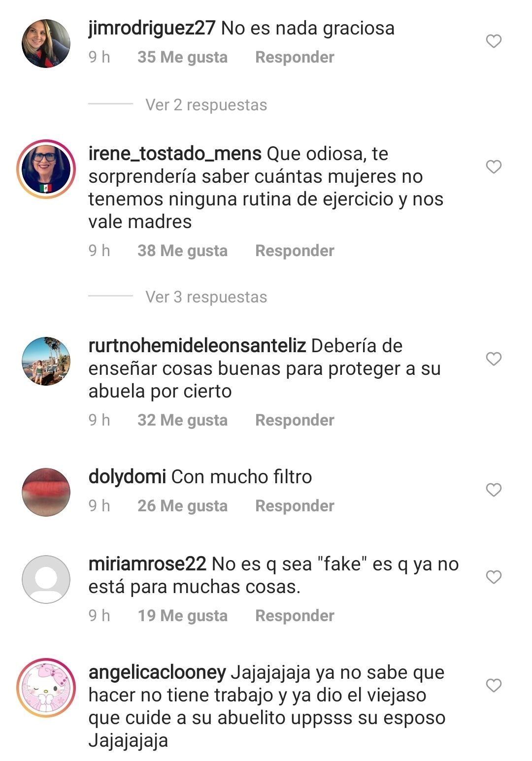Open dolydomi's lips profile picture

(46, 492)
